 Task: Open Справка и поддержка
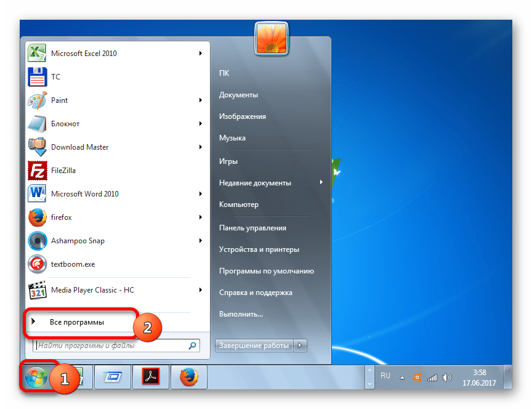point(256,293)
